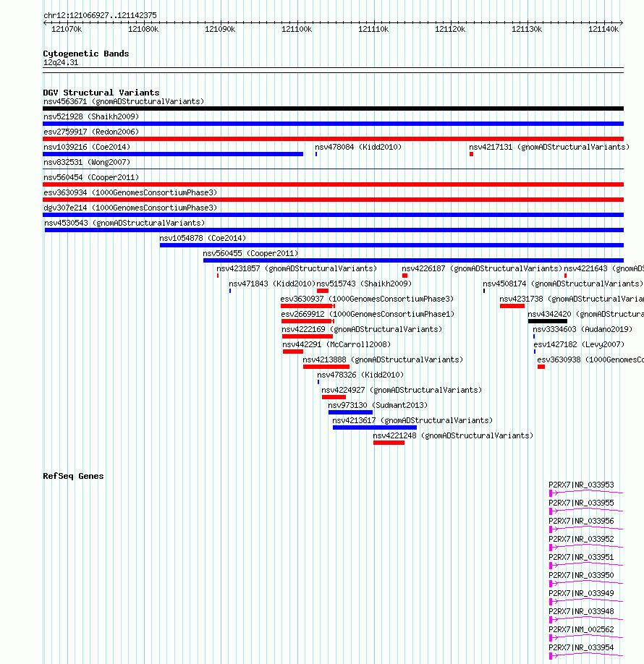Open nsv3334603 (Audano2019) label
This screenshot has height=664, width=644.
(x=582, y=329)
